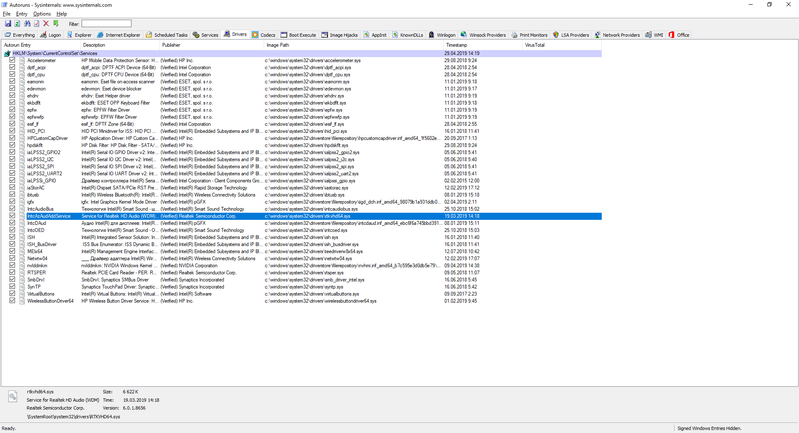The height and width of the screenshot is (433, 799).
Task: Sort by the Publisher column header
Action: coord(172,45)
